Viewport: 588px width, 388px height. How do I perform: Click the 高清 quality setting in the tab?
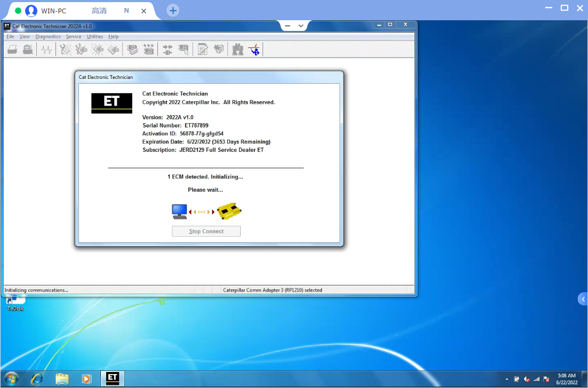tap(99, 11)
